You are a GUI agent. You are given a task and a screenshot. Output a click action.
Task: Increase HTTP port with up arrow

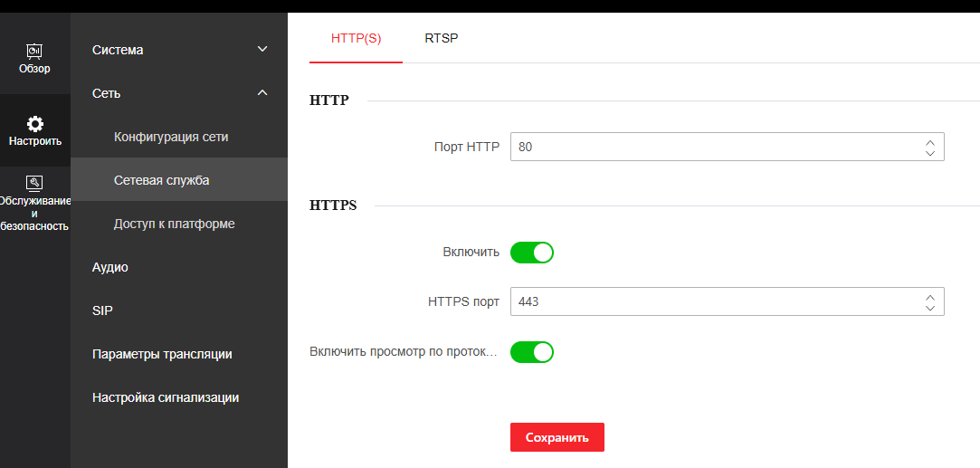[x=929, y=142]
